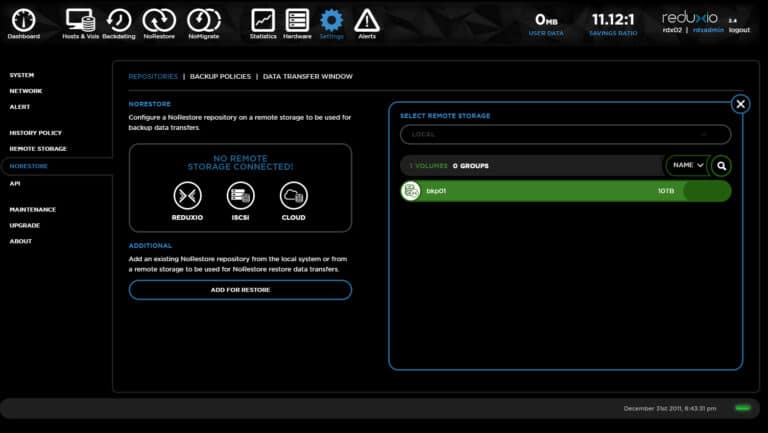Click the bkp01 volume icon

[411, 191]
